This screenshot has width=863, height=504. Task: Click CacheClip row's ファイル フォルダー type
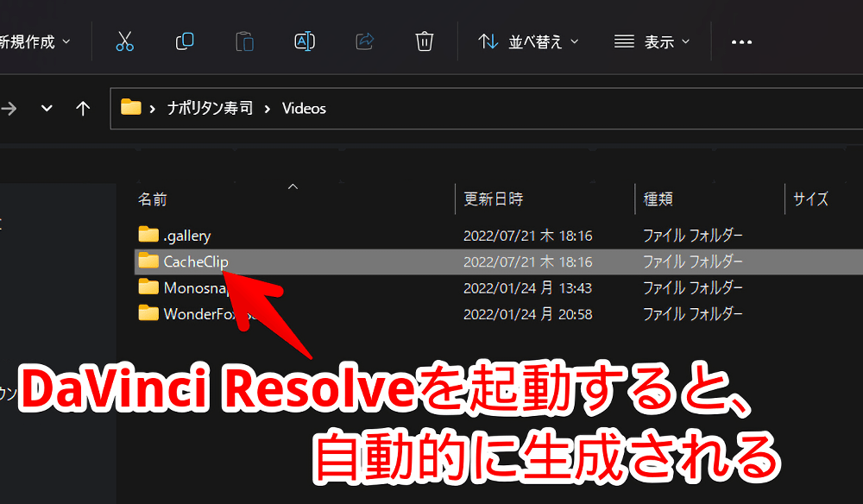[x=693, y=261]
